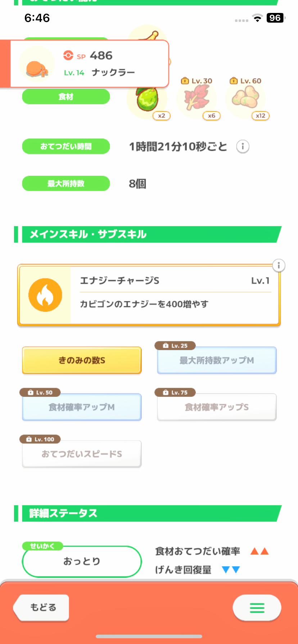Tap the おっとり nature box
Viewport: 298px width, 644px height.
pos(82,561)
